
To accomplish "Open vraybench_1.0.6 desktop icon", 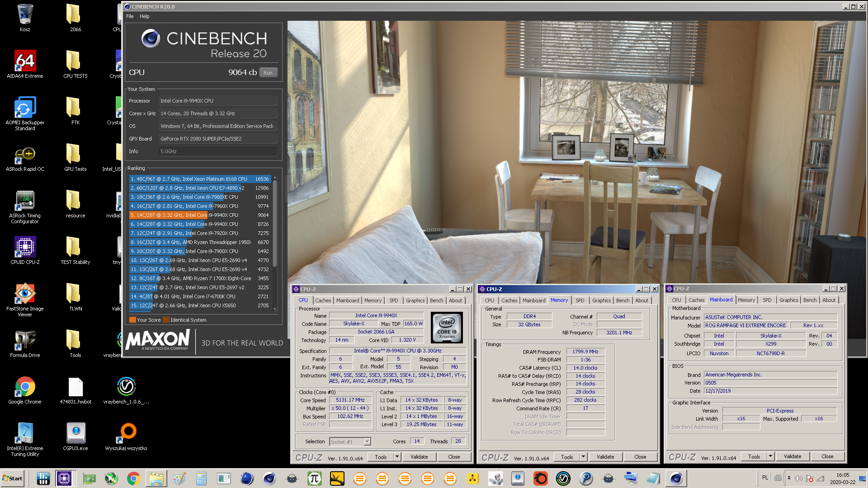I will click(x=126, y=390).
